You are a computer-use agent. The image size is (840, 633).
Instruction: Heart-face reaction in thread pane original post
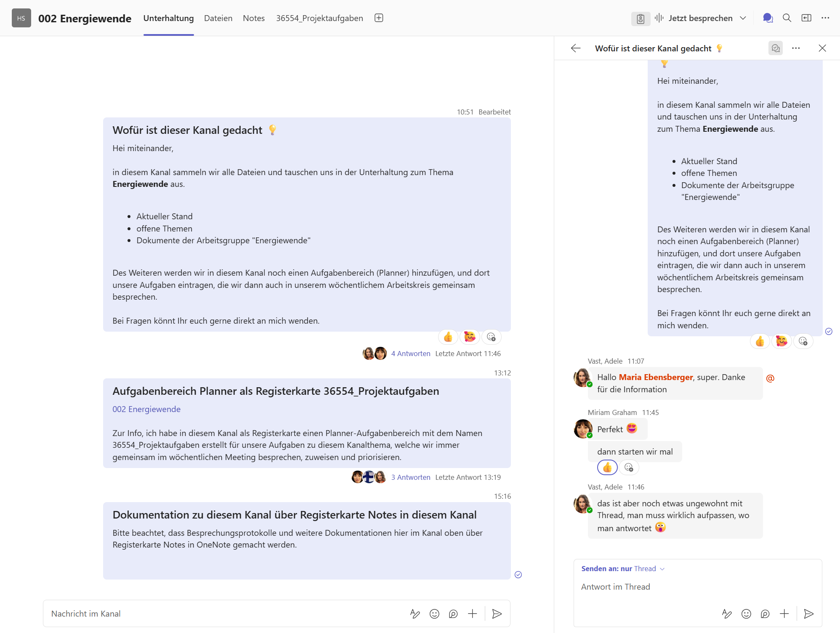(x=782, y=341)
